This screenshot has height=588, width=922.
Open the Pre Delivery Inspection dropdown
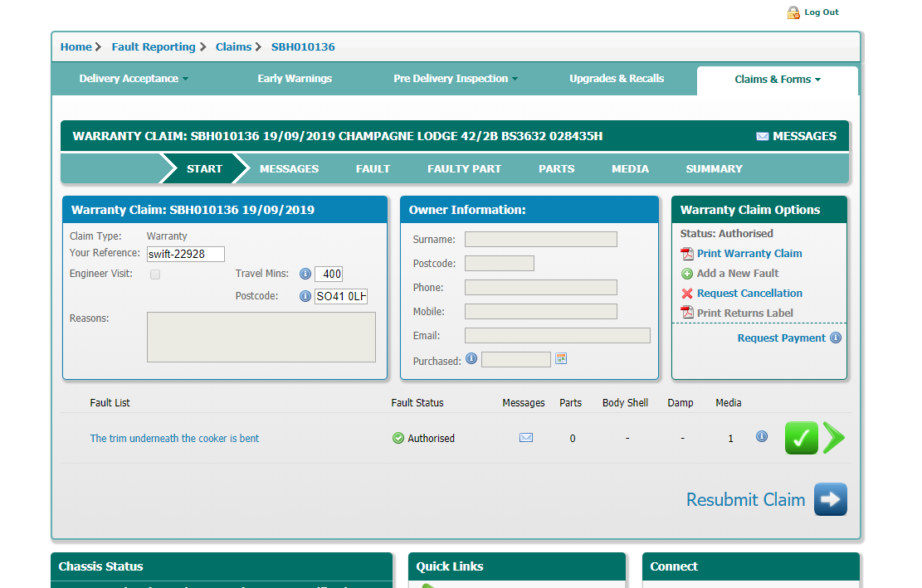point(456,79)
